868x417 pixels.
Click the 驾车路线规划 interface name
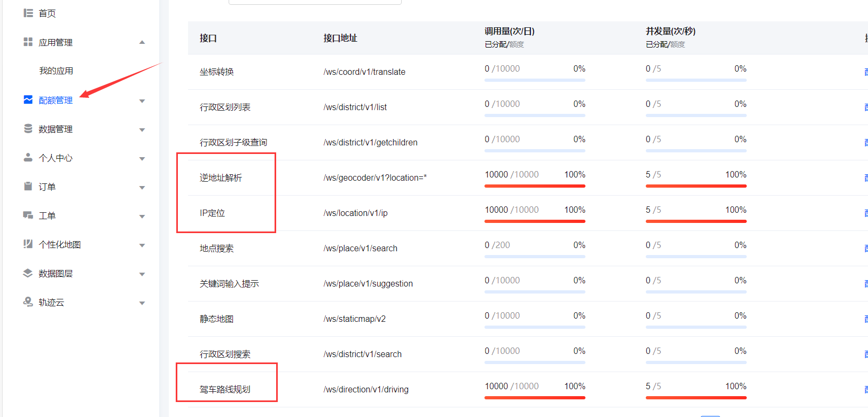pos(225,389)
